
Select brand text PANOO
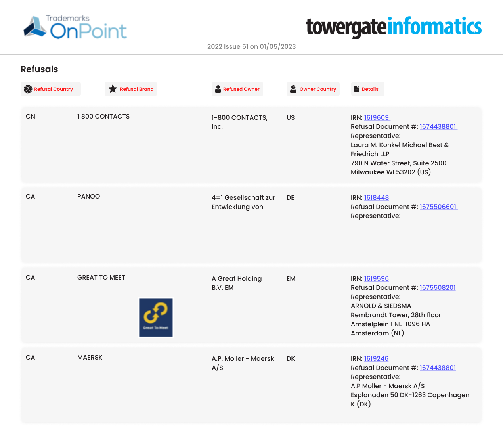point(89,196)
